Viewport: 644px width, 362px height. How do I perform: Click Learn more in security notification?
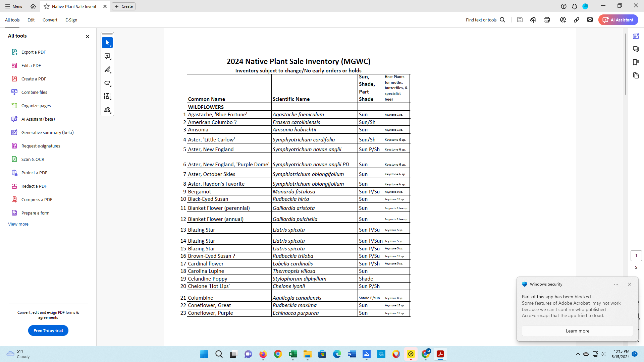[577, 331]
